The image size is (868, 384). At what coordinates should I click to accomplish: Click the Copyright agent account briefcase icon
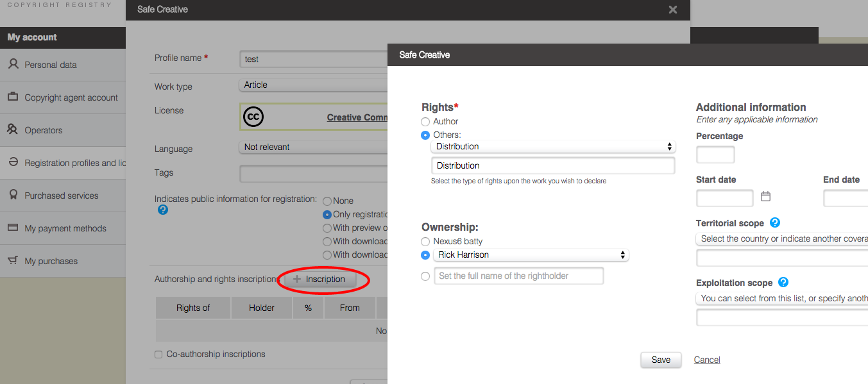[13, 97]
